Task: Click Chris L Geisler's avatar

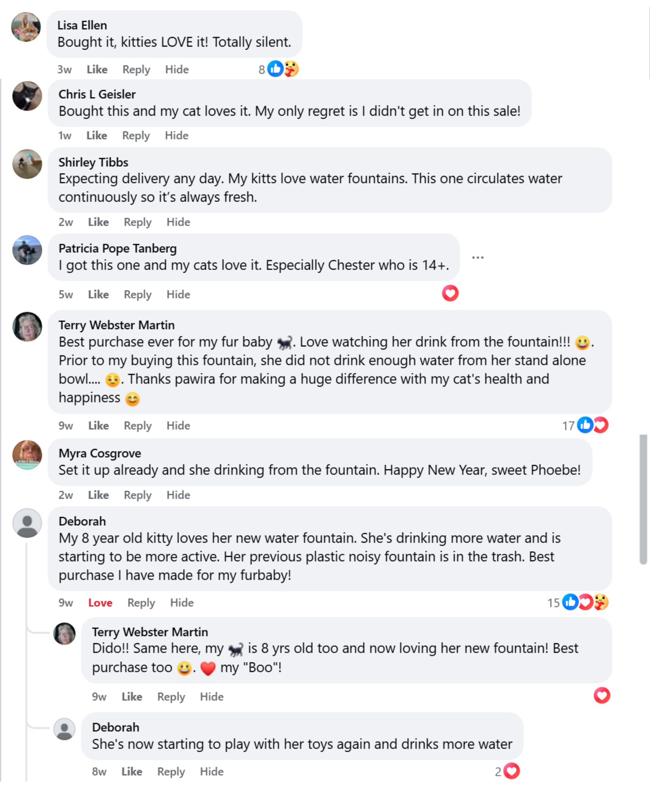Action: click(27, 96)
